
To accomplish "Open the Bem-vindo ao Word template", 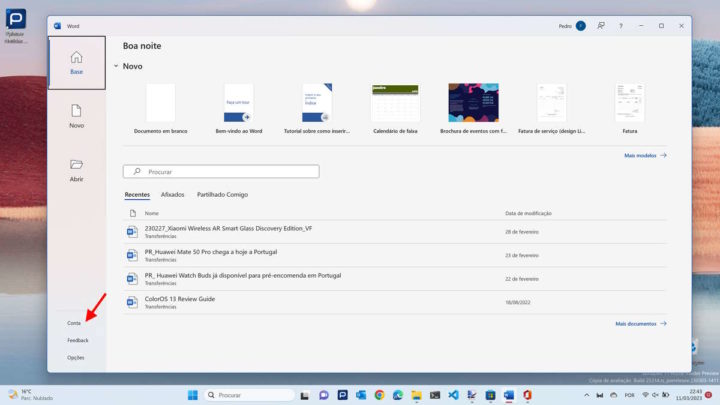I will click(239, 108).
